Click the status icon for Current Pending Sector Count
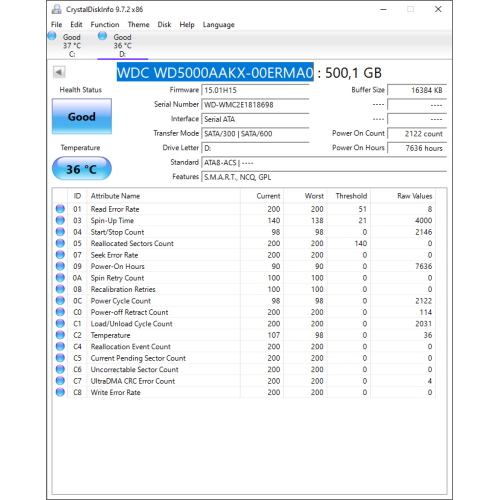 60,358
